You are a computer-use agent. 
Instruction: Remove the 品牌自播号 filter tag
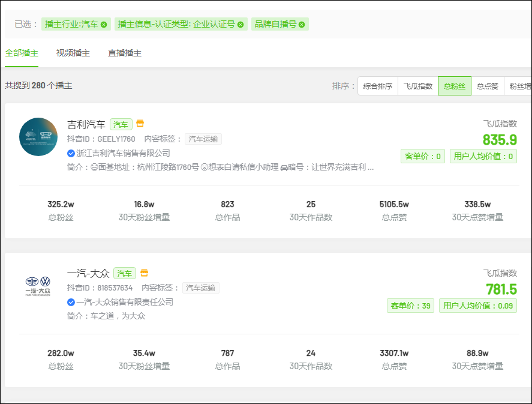pos(302,25)
